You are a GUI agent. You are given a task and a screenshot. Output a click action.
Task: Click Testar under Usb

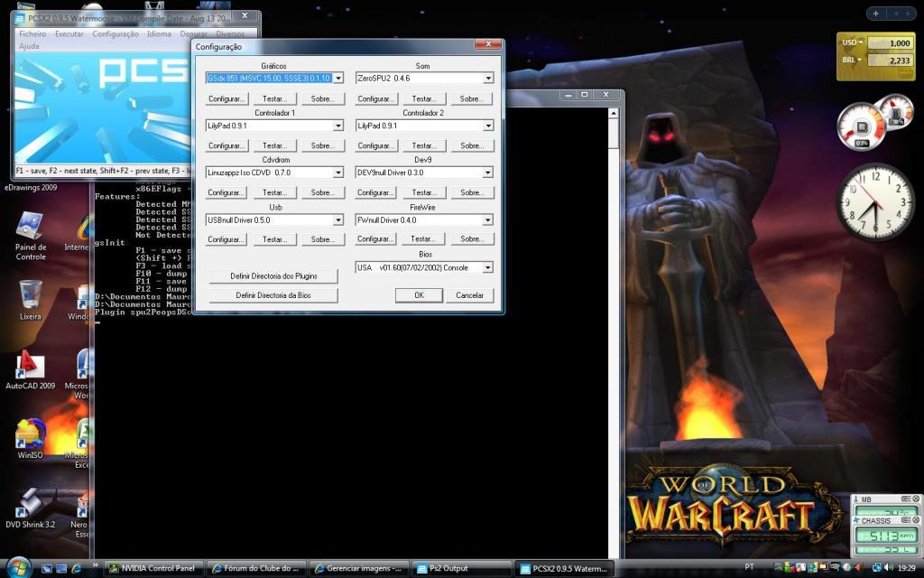point(275,239)
